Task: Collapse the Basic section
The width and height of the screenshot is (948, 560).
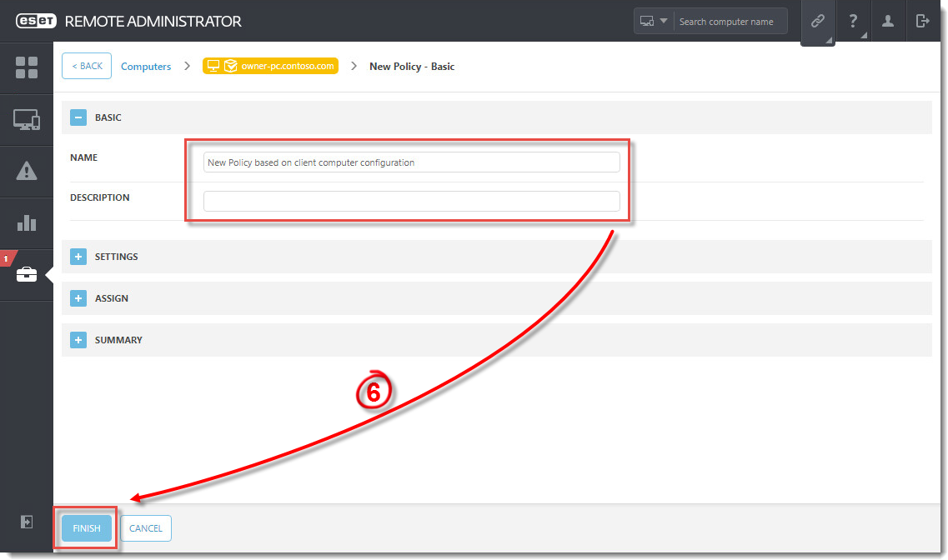Action: click(78, 117)
